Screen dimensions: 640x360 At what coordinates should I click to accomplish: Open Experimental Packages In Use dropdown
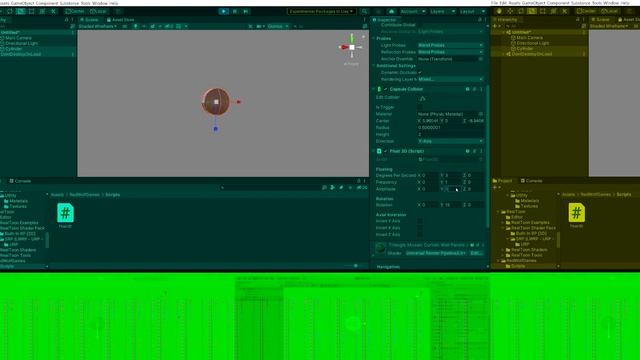[x=321, y=11]
